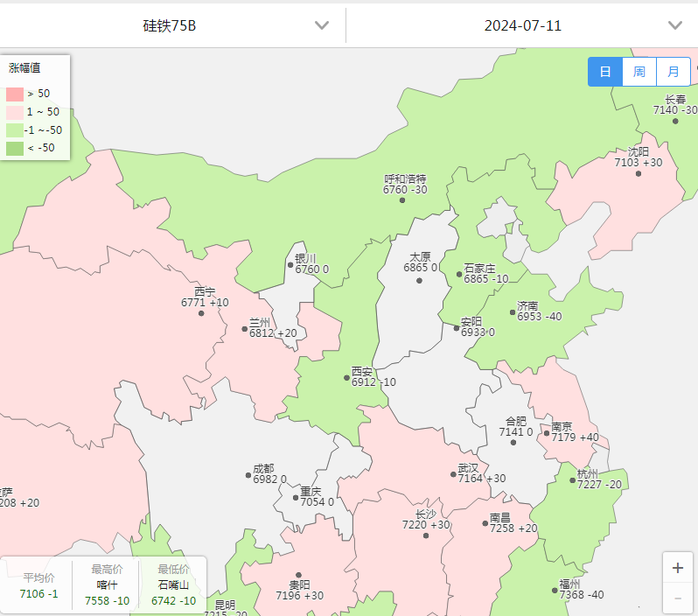Screen dimensions: 698x616
Task: Zoom out the map with minus button
Action: pos(678,598)
